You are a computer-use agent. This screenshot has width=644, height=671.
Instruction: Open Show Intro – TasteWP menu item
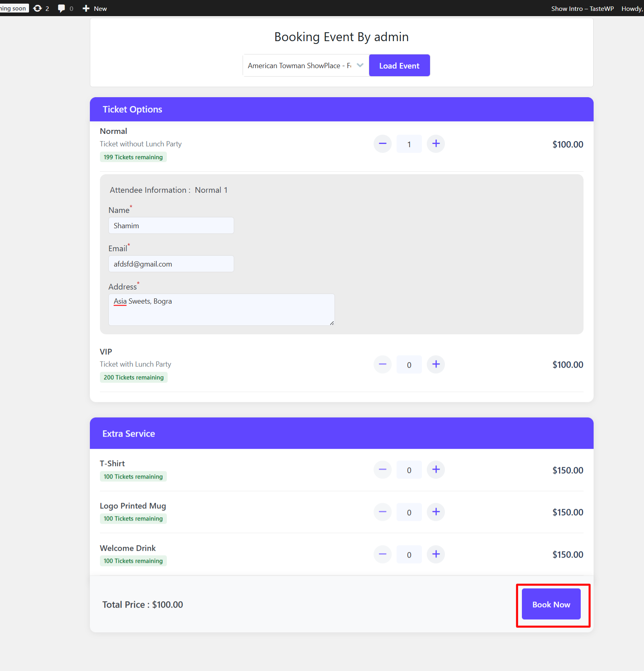click(582, 8)
